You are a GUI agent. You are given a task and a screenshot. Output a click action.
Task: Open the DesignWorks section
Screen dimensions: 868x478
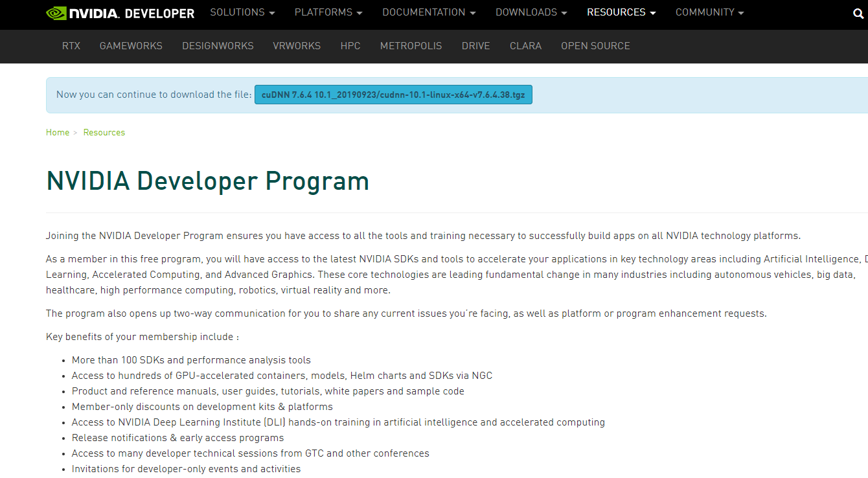(218, 46)
